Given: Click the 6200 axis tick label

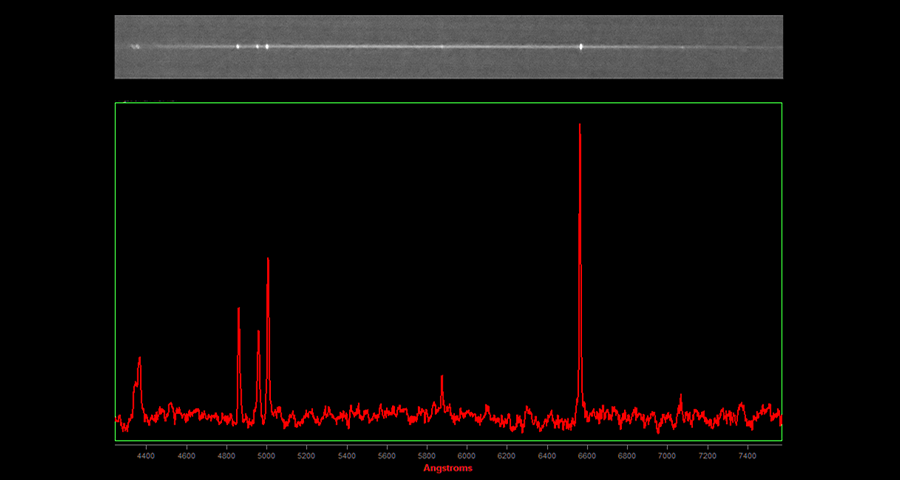Looking at the screenshot, I should [x=507, y=455].
